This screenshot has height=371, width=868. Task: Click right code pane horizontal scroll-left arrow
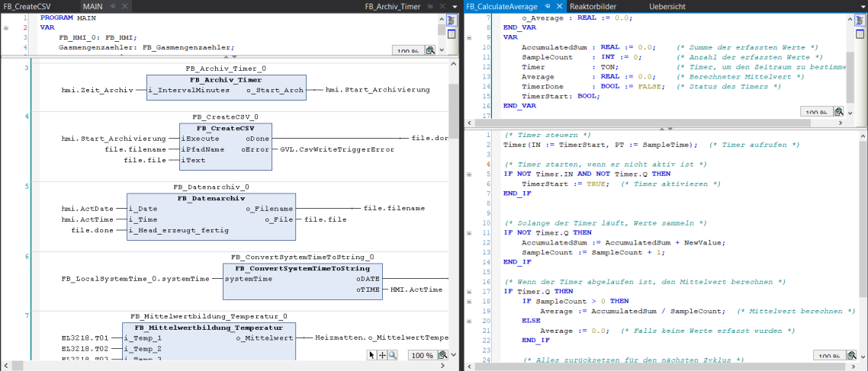[469, 366]
